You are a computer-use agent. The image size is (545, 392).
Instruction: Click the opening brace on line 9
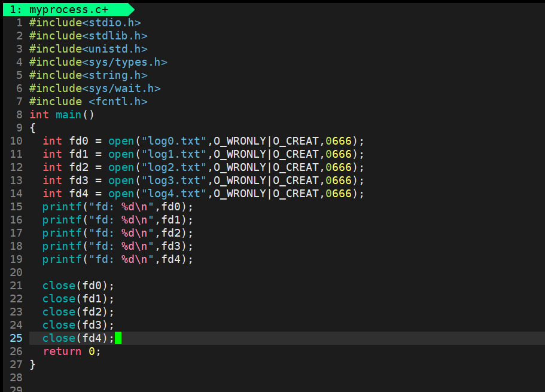[x=33, y=128]
